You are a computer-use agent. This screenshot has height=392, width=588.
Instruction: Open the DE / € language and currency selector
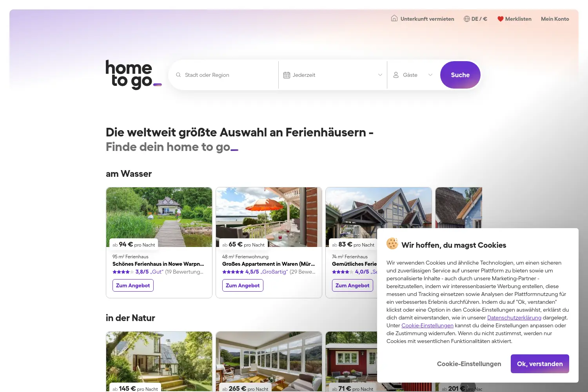coord(475,19)
